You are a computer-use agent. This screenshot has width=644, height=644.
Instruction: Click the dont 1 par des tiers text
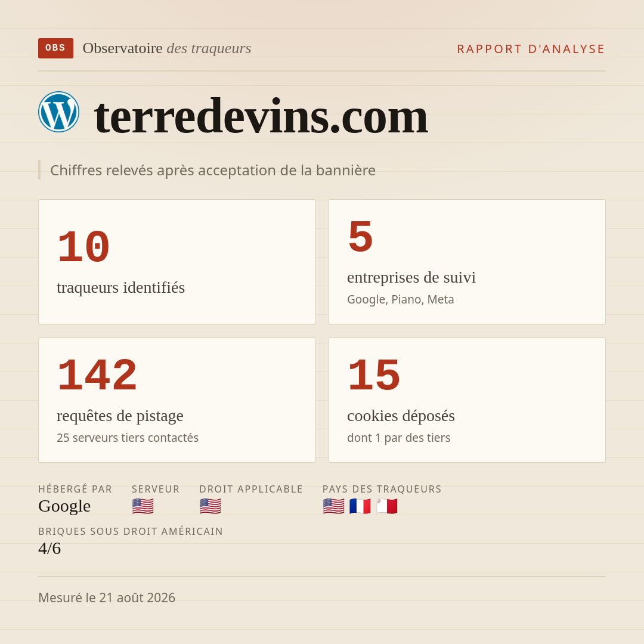(398, 438)
